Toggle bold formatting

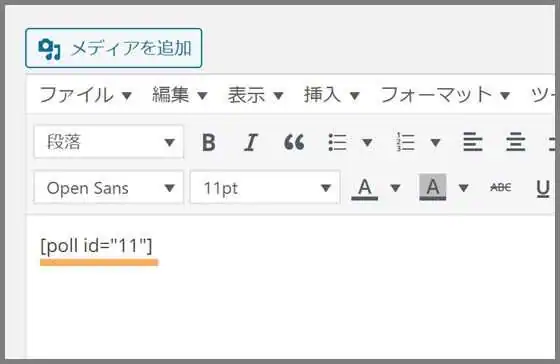point(209,142)
